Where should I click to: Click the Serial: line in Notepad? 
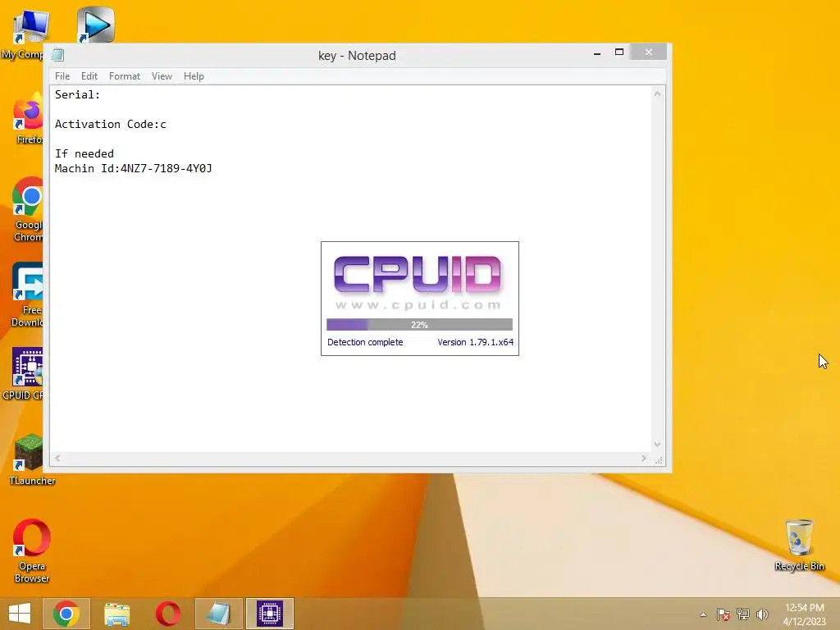tap(77, 95)
